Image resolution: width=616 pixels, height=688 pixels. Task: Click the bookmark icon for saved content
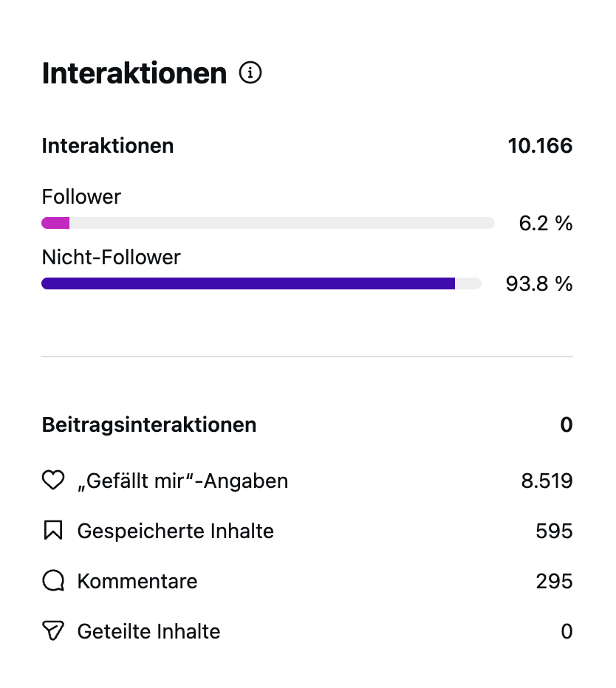53,531
